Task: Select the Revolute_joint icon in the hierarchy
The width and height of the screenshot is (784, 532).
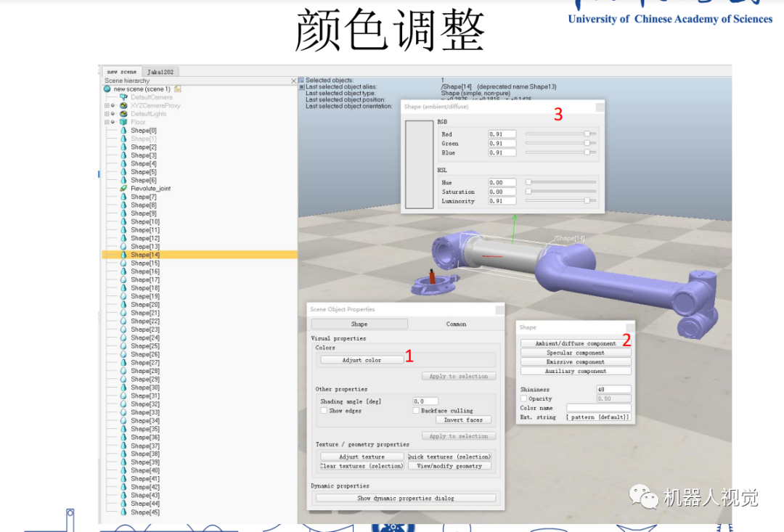Action: (x=123, y=188)
